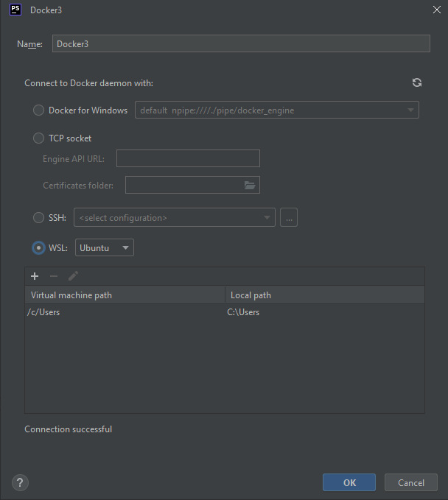This screenshot has width=448, height=500.
Task: Click the edit path mapping pencil icon
Action: point(73,276)
